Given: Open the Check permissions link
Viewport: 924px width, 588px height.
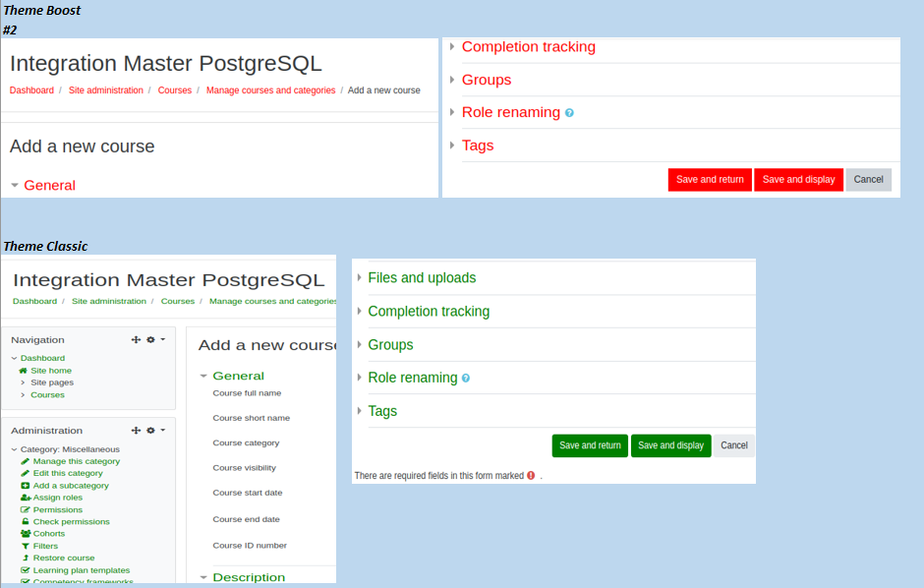Looking at the screenshot, I should 72,521.
